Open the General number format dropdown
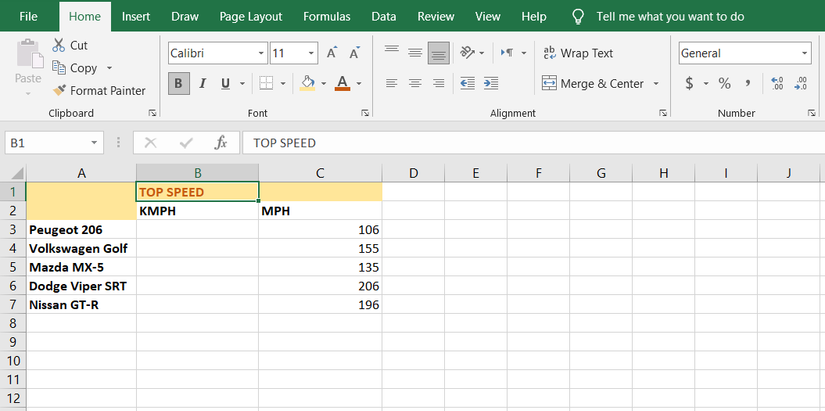Viewport: 825px width, 411px height. 805,54
